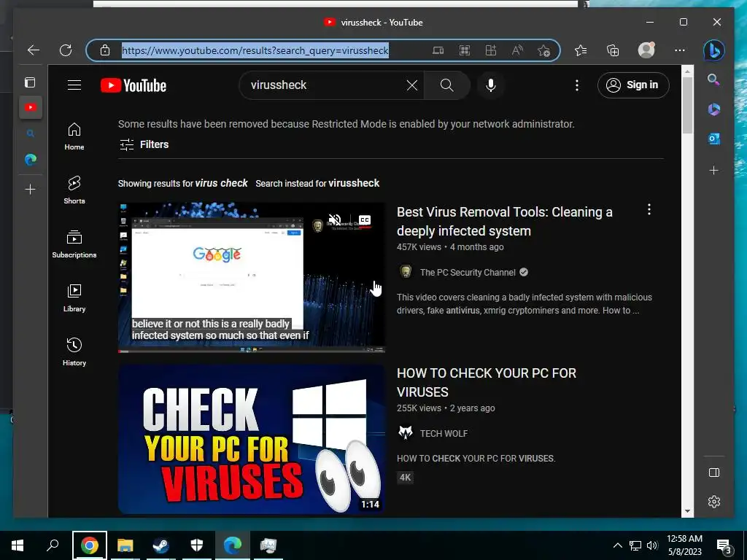Switch to the YouTube vertical tab
This screenshot has height=560, width=747.
click(x=31, y=107)
